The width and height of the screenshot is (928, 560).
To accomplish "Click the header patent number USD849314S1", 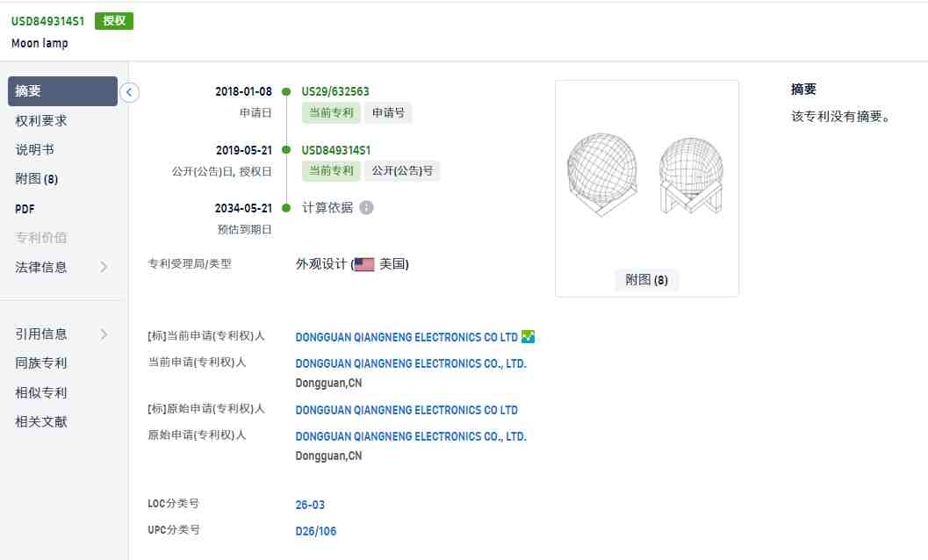I will coord(48,21).
